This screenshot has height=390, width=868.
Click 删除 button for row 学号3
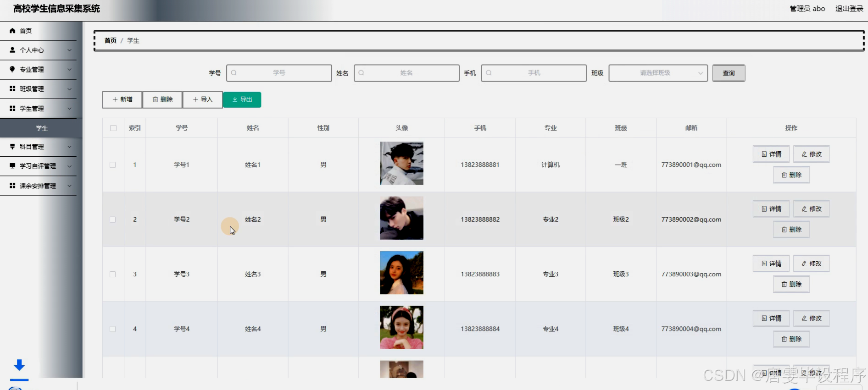[x=791, y=284]
